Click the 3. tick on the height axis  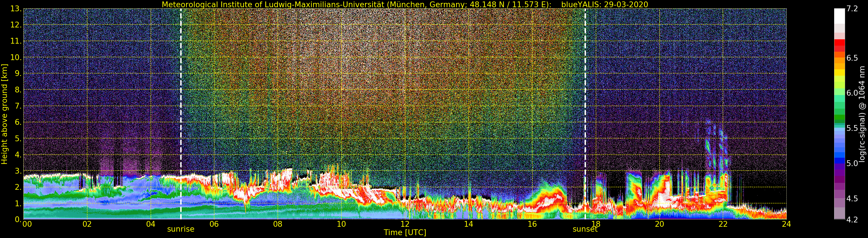(19, 171)
